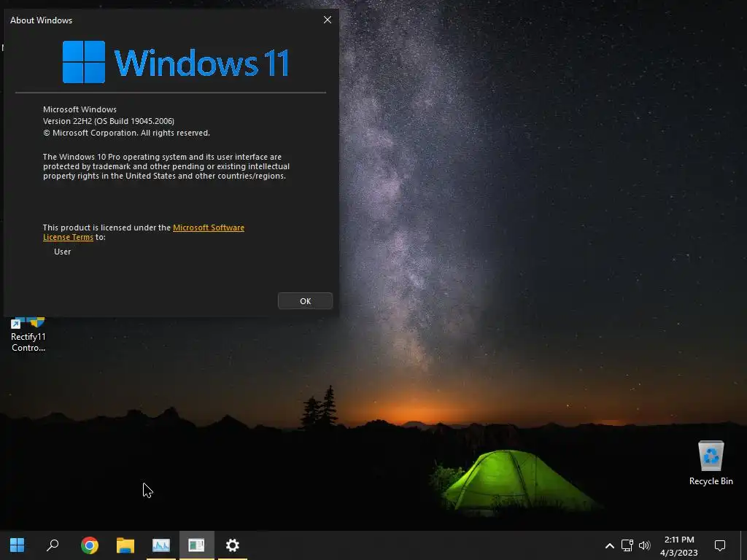The height and width of the screenshot is (560, 747).
Task: Click the Windows 11 logo in dialog
Action: coord(175,62)
